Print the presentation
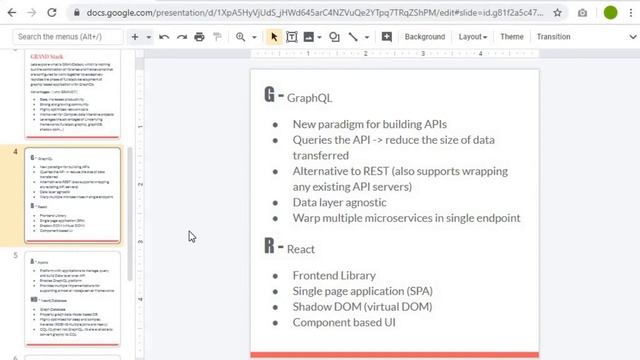 [199, 37]
